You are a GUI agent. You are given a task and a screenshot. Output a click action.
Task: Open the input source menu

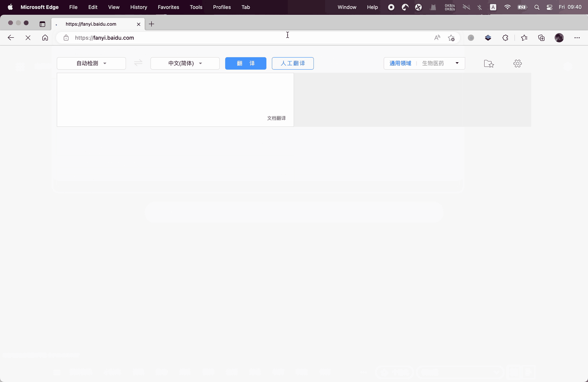coord(493,7)
